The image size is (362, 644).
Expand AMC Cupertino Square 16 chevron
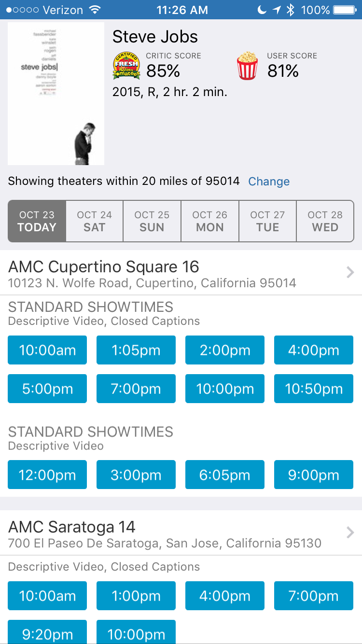[x=351, y=273]
